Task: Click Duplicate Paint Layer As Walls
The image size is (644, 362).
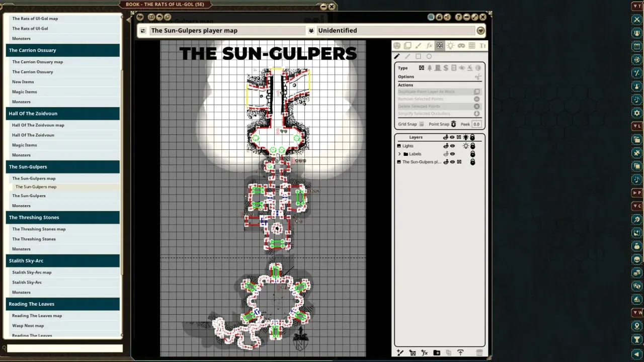Action: coord(439,92)
